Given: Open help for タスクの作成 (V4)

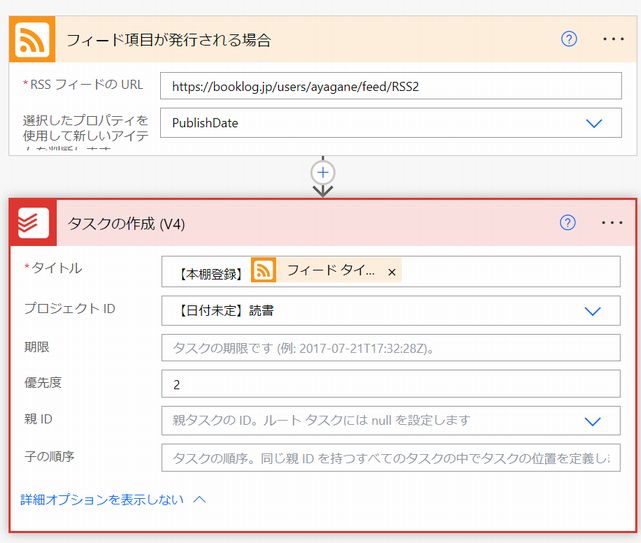Looking at the screenshot, I should 567,223.
